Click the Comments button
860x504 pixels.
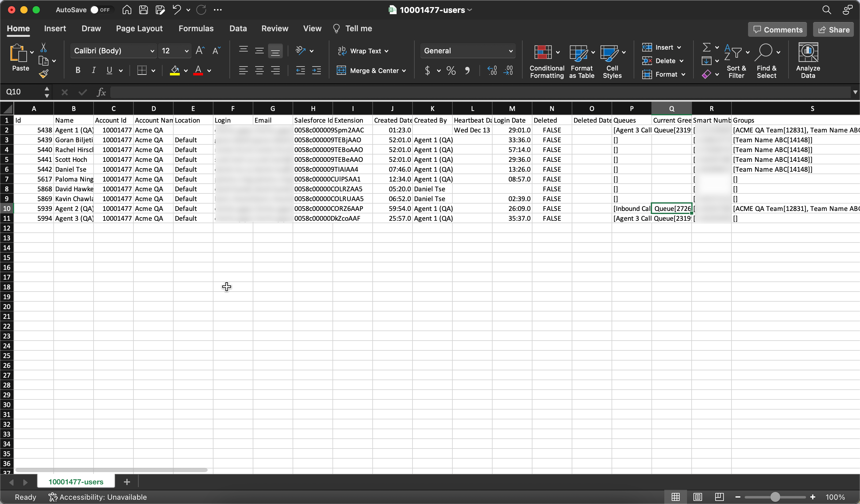[777, 29]
